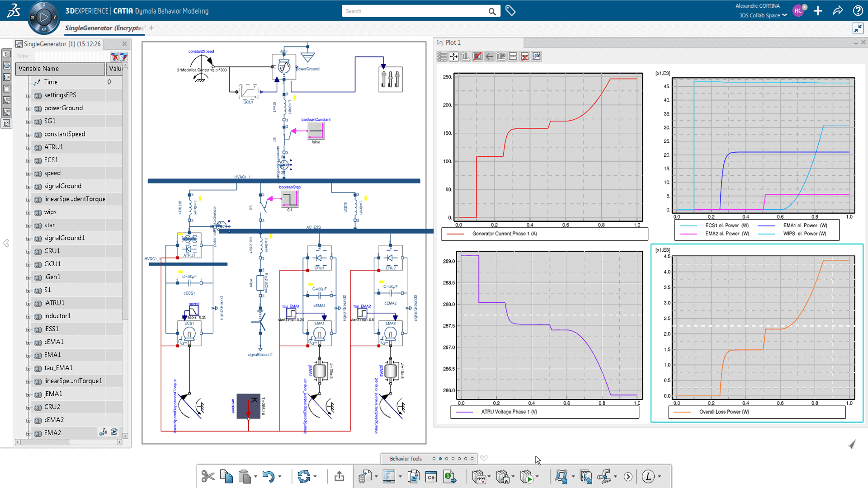The height and width of the screenshot is (488, 868).
Task: Click the Undo arrow icon
Action: (269, 476)
